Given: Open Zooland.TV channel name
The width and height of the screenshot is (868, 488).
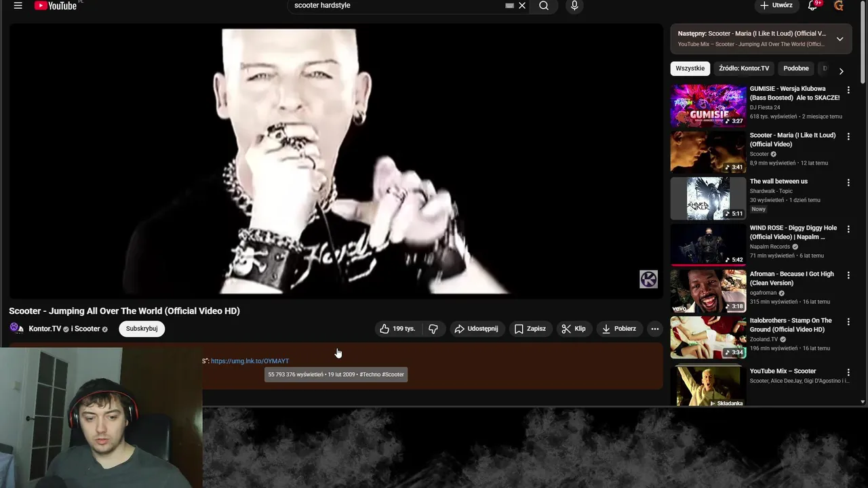Looking at the screenshot, I should tap(764, 340).
